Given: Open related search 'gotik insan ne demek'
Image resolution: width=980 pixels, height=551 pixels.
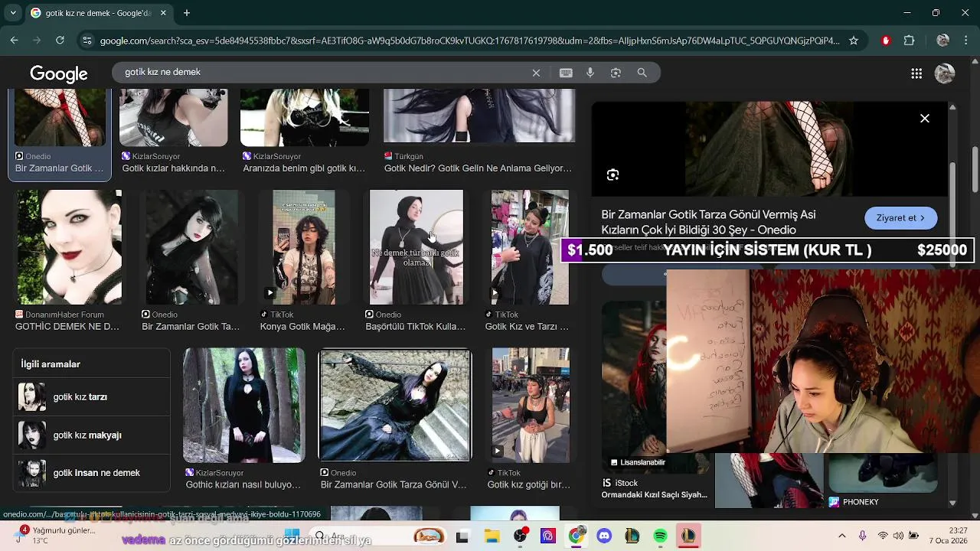Looking at the screenshot, I should coord(91,473).
